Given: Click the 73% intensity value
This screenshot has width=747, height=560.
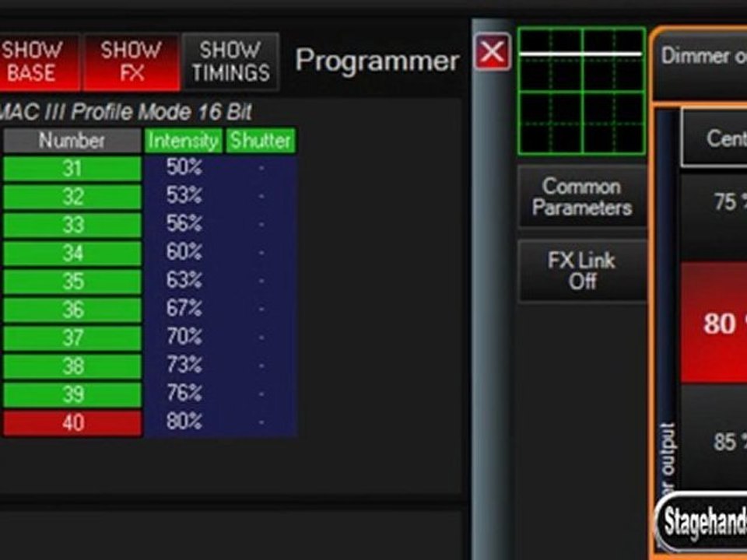Looking at the screenshot, I should coord(184,366).
